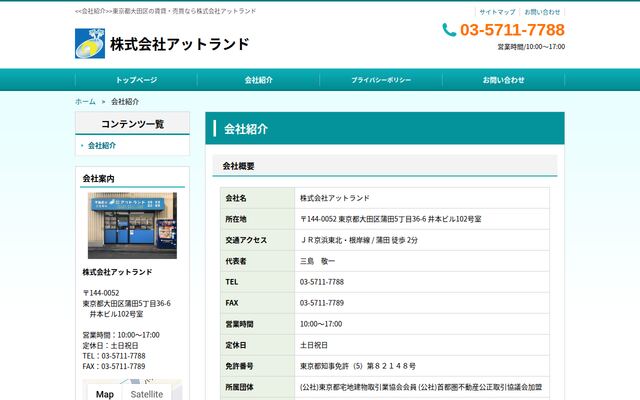The height and width of the screenshot is (400, 640).
Task: Go to トップページ in navigation bar
Action: [136, 80]
